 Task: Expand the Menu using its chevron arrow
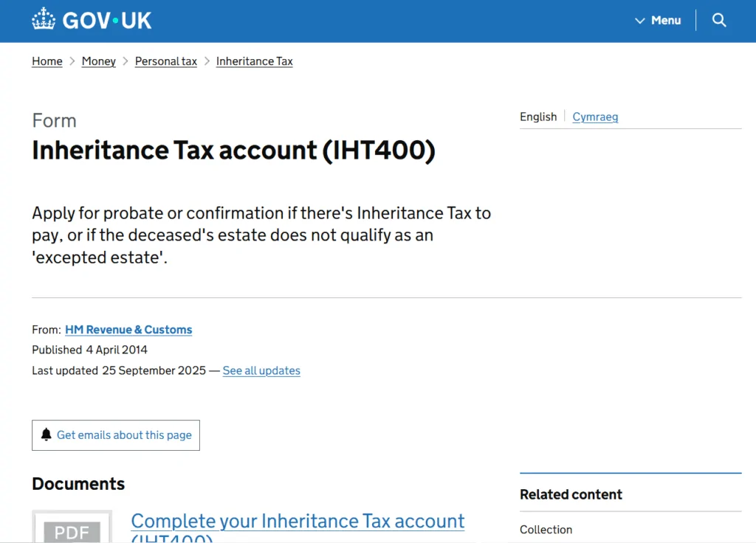[640, 21]
